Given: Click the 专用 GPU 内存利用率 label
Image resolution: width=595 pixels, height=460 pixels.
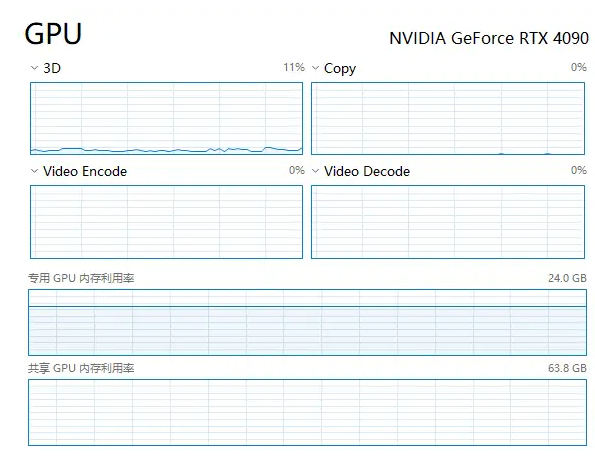Looking at the screenshot, I should [81, 278].
